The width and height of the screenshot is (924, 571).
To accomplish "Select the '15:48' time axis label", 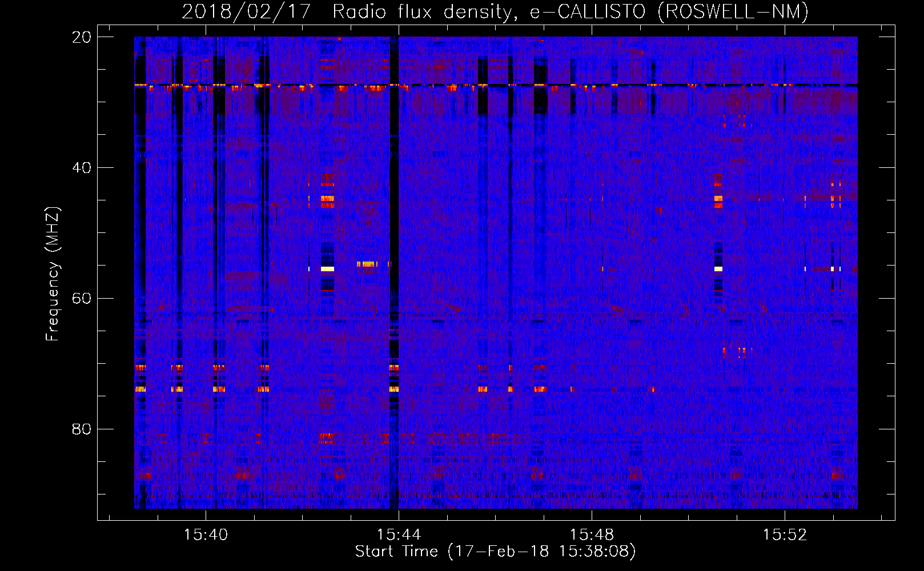I will pos(592,534).
